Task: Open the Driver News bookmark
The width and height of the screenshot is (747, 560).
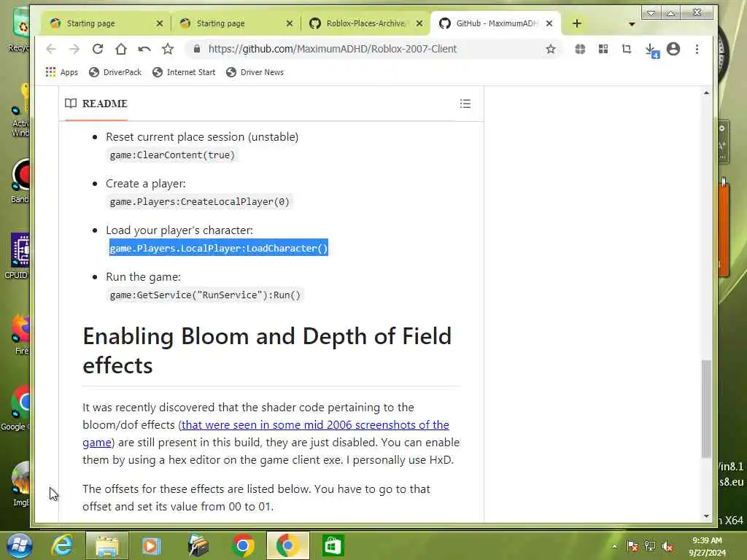Action: tap(255, 72)
